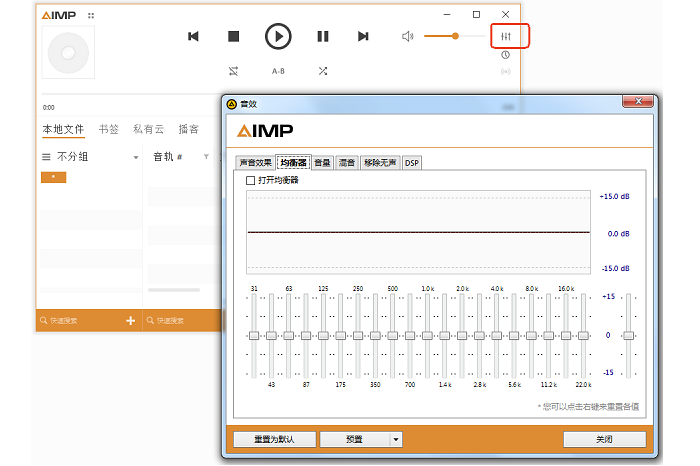This screenshot has width=700, height=466.
Task: Mute using the speaker volume icon
Action: [x=408, y=37]
